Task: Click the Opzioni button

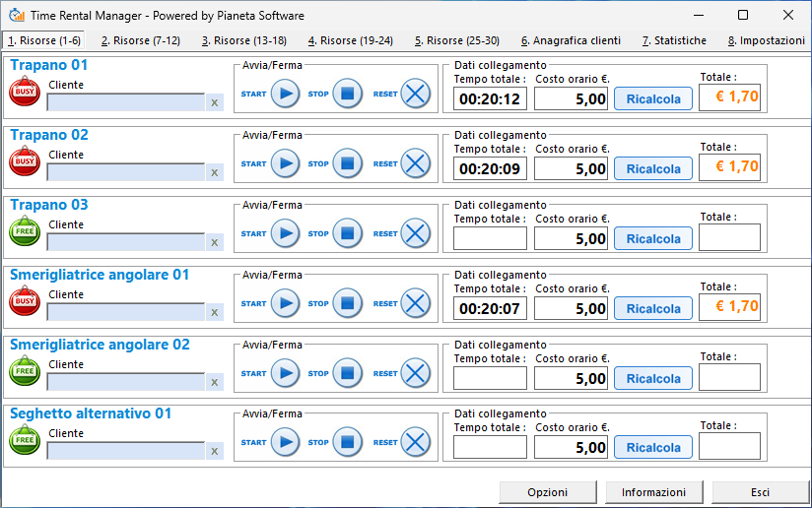Action: [x=547, y=492]
